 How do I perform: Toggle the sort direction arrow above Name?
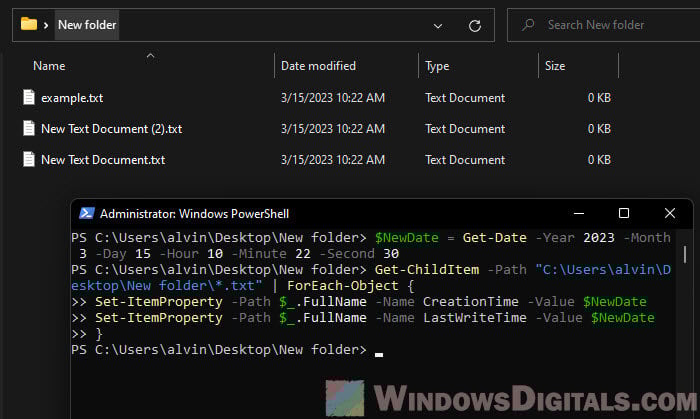coord(150,55)
